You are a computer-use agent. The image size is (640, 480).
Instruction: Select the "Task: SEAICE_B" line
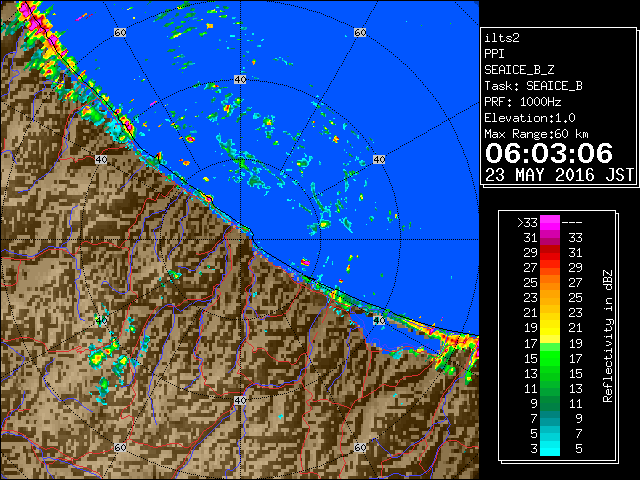(x=533, y=86)
